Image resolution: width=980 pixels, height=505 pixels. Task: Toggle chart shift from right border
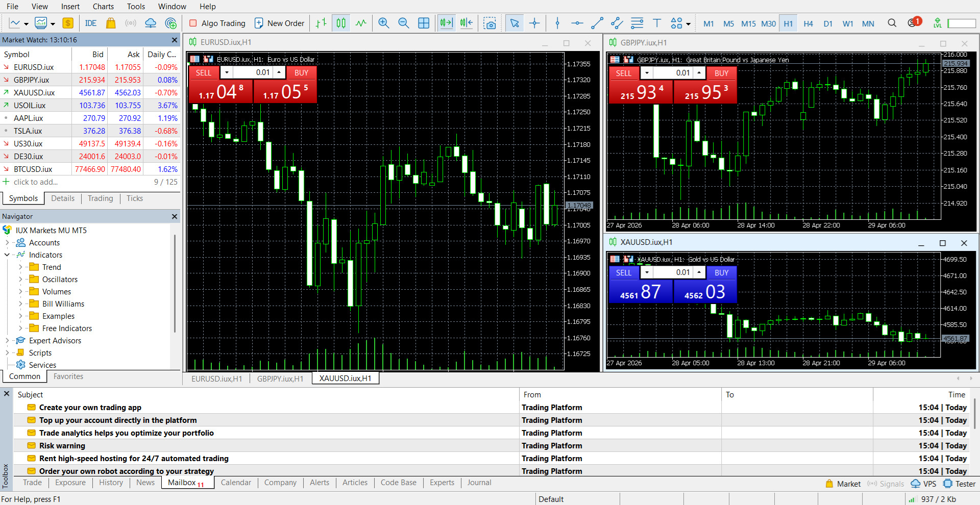pos(467,23)
